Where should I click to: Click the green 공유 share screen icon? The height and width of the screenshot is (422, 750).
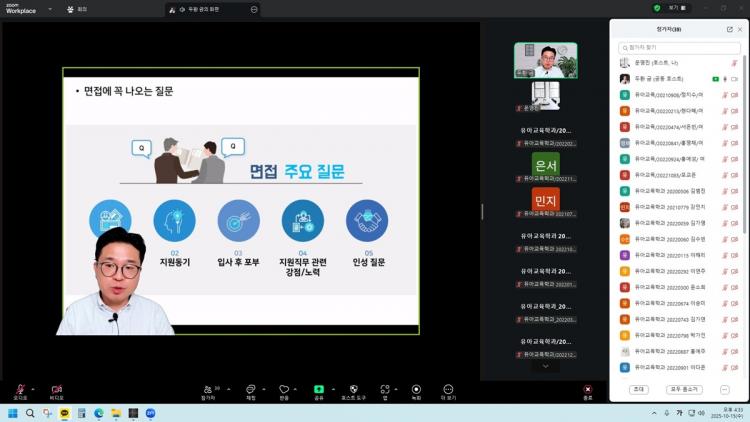319,389
